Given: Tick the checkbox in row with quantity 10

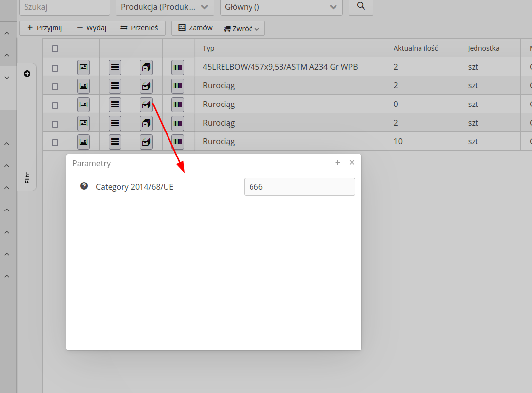Looking at the screenshot, I should click(x=55, y=142).
